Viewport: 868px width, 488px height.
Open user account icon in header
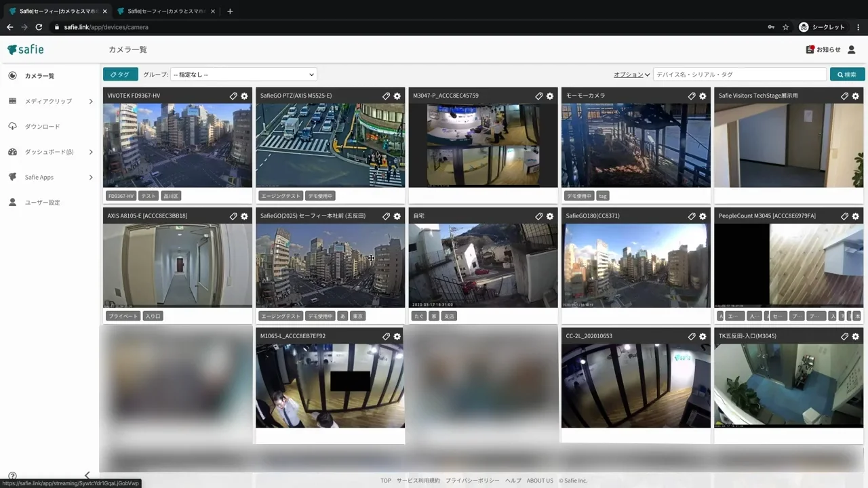[x=852, y=49]
